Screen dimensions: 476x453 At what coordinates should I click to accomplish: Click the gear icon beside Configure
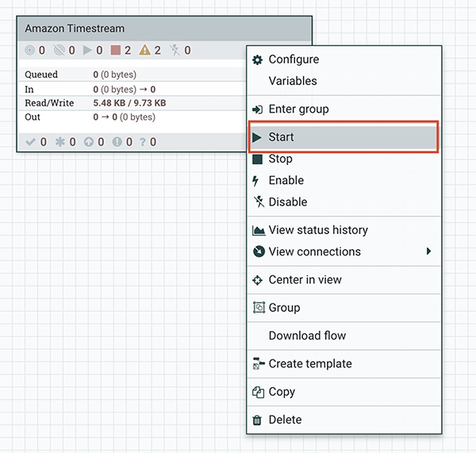pyautogui.click(x=257, y=60)
